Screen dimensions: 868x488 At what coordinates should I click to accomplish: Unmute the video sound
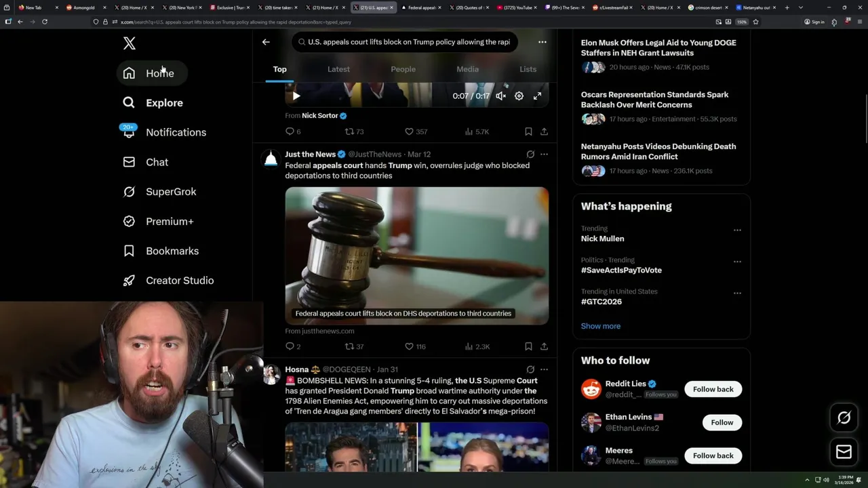(500, 96)
